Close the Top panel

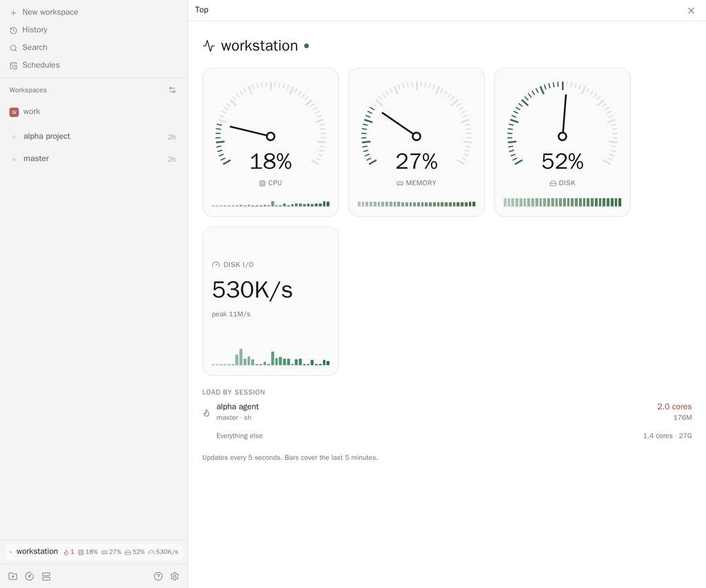(691, 10)
